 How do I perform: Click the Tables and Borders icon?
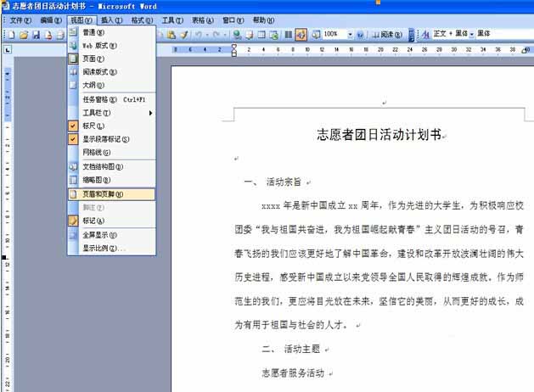[250, 35]
